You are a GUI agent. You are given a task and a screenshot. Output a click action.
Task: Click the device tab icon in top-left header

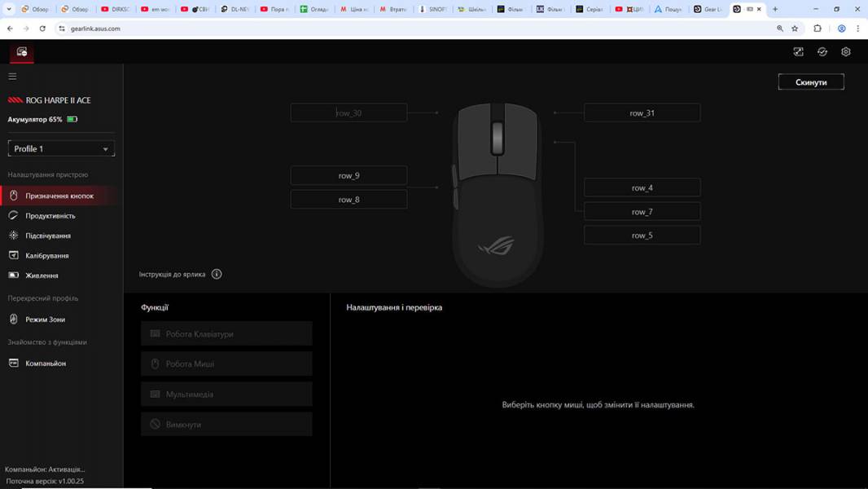click(x=22, y=52)
